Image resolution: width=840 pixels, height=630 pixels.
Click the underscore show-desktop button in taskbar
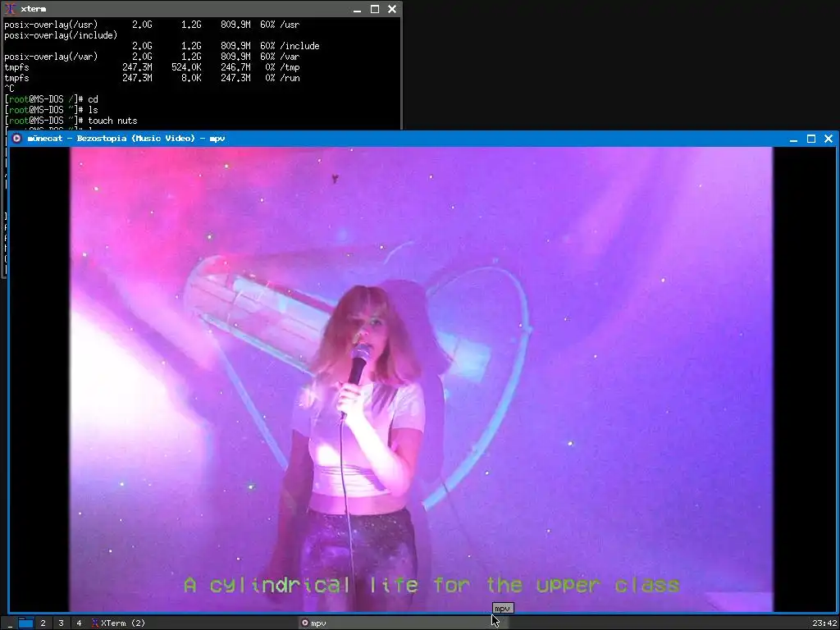pos(10,623)
